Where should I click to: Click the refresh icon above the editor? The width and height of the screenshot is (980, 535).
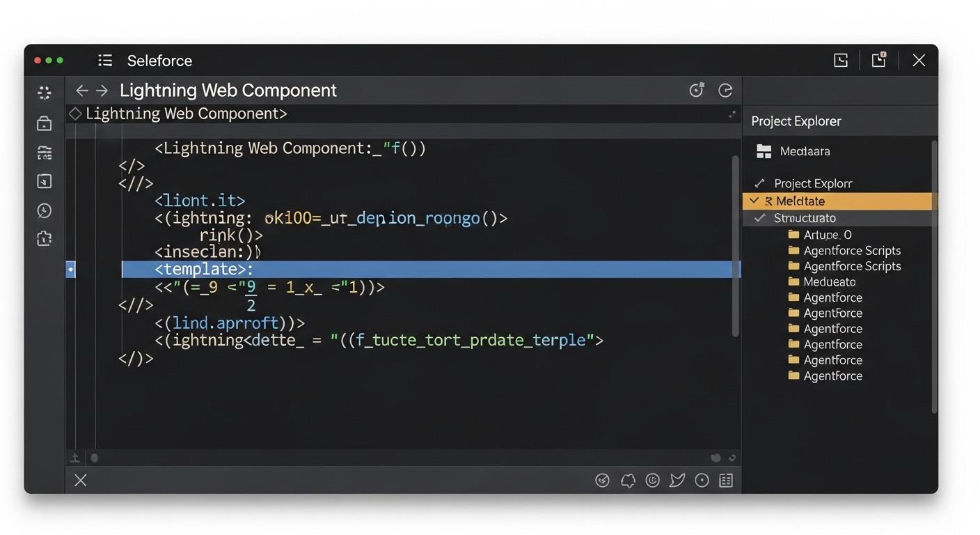725,90
